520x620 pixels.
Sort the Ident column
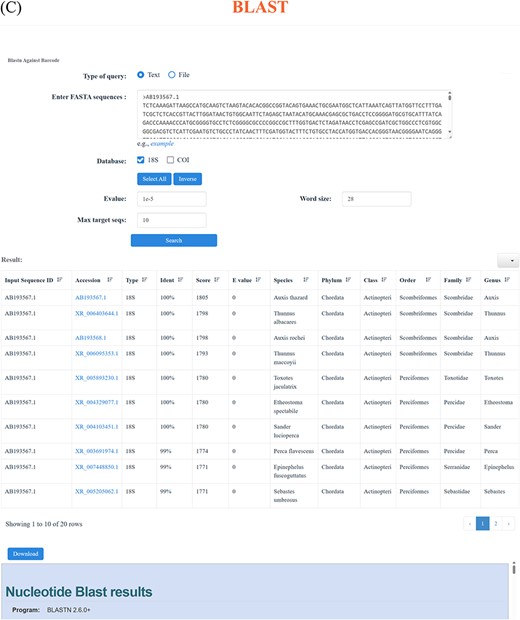[x=180, y=280]
